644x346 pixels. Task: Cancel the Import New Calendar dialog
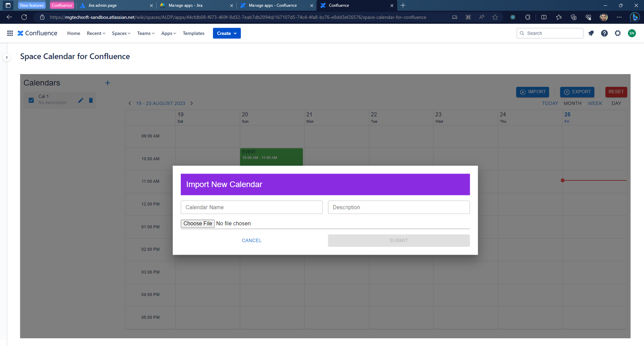click(252, 241)
